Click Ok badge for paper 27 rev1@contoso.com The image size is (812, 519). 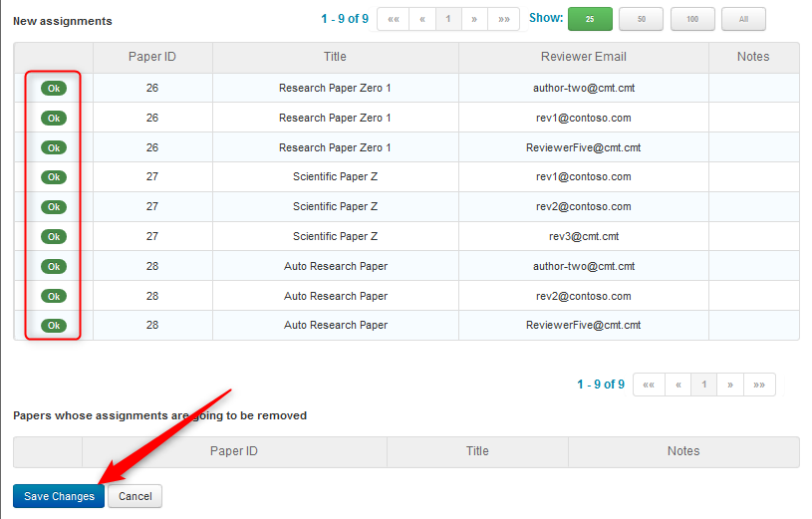(x=54, y=177)
